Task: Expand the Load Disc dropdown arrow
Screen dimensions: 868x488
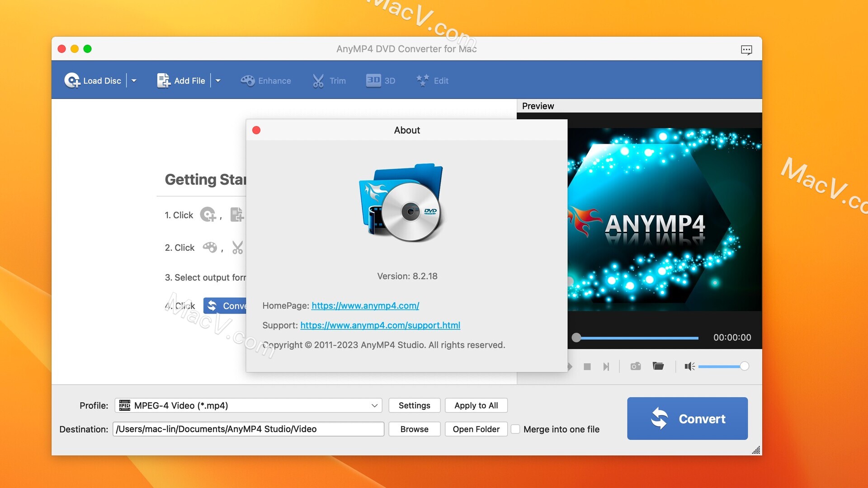Action: (x=134, y=81)
